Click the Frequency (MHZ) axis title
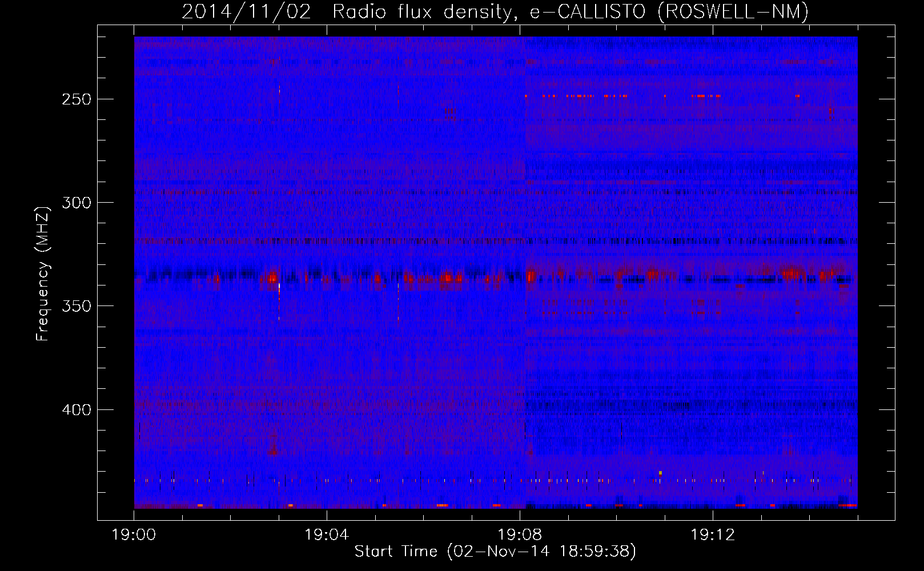The width and height of the screenshot is (924, 571). pyautogui.click(x=43, y=274)
